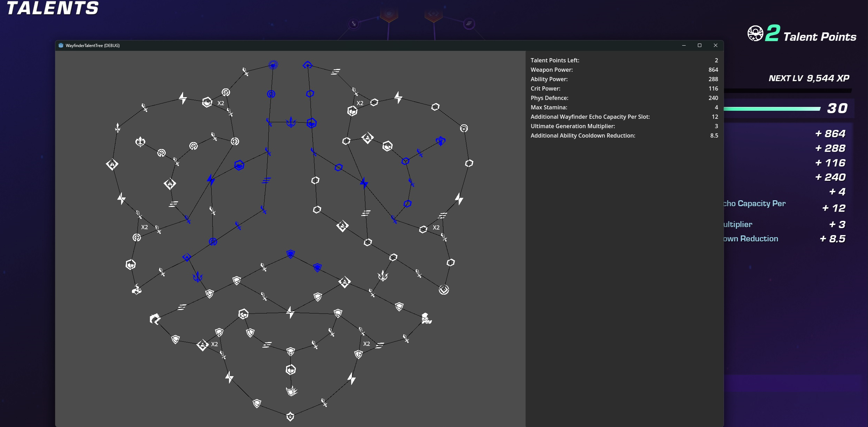Click debug panel Phys Defence value 240
868x427 pixels.
pos(713,98)
